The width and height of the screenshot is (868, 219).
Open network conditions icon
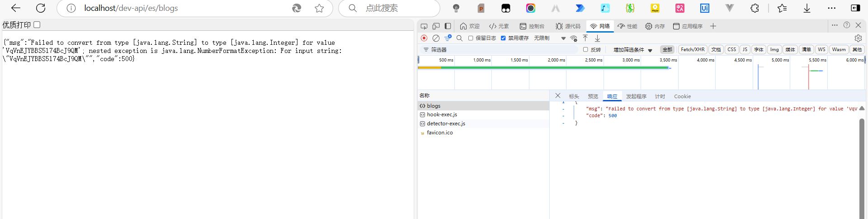pos(574,38)
